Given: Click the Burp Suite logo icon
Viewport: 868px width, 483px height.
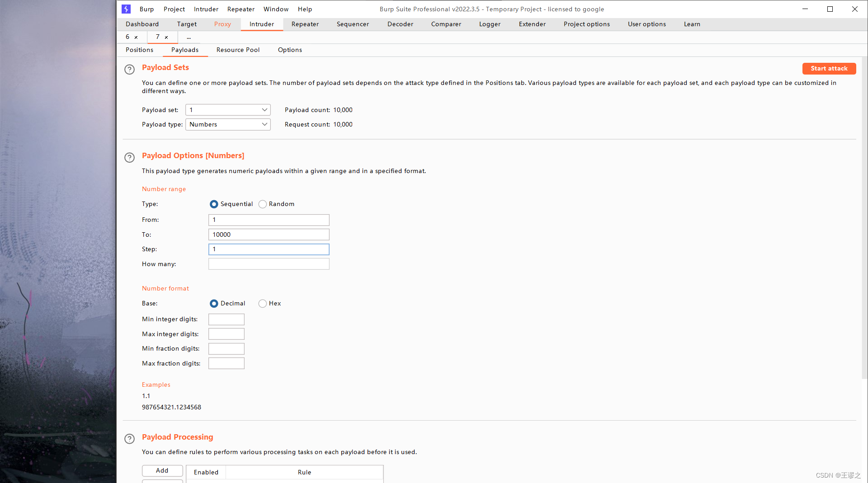Looking at the screenshot, I should point(126,9).
